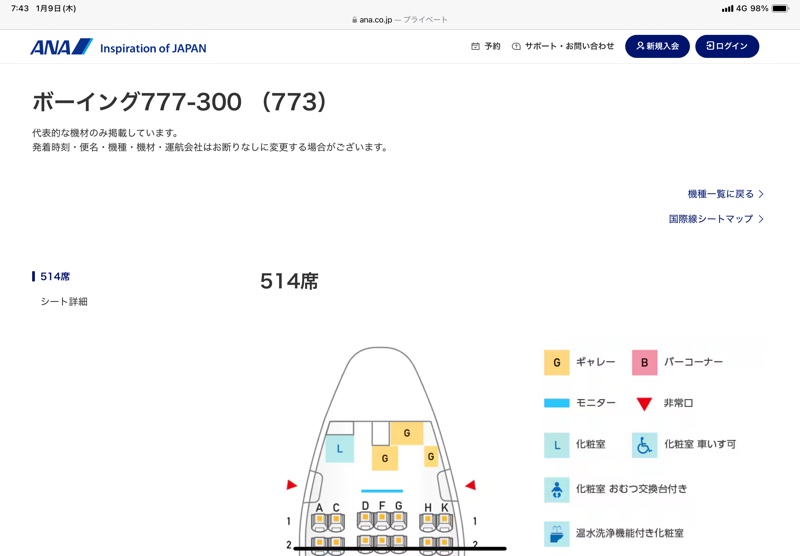Viewport: 800px width, 556px height.
Task: Click the battery indicator in status bar
Action: (x=780, y=9)
